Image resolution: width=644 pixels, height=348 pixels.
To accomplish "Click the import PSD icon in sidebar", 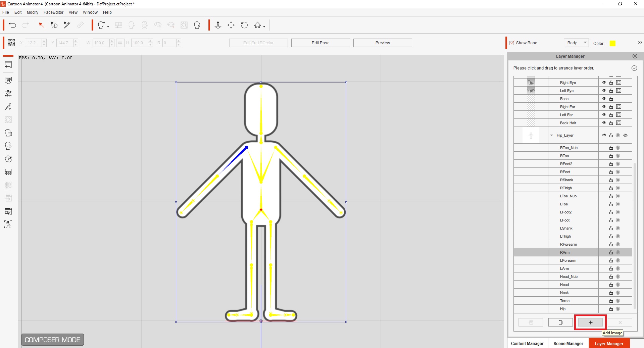I will pos(8,80).
